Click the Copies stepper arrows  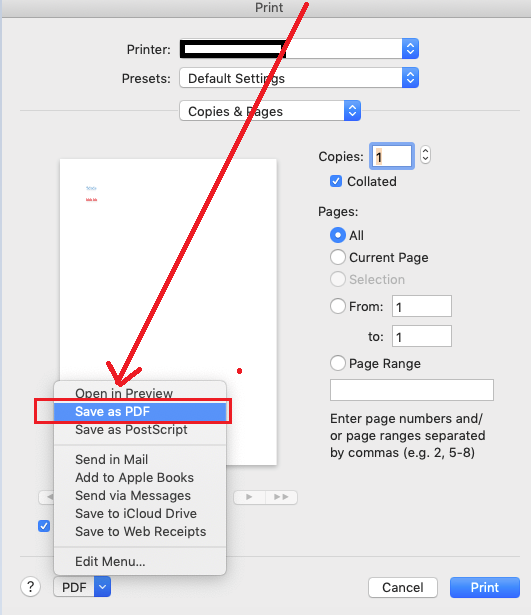(x=425, y=155)
